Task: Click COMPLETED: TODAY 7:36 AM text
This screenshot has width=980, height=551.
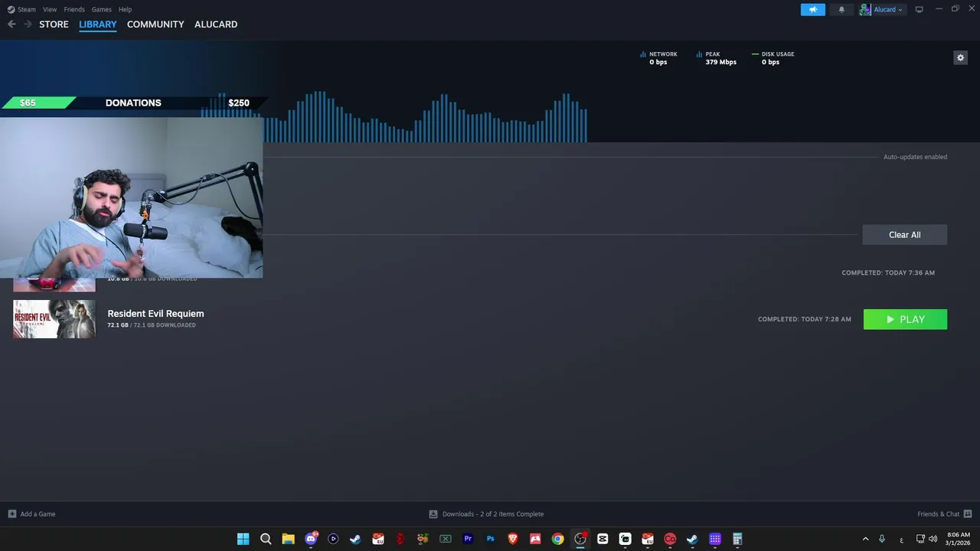Action: [888, 272]
